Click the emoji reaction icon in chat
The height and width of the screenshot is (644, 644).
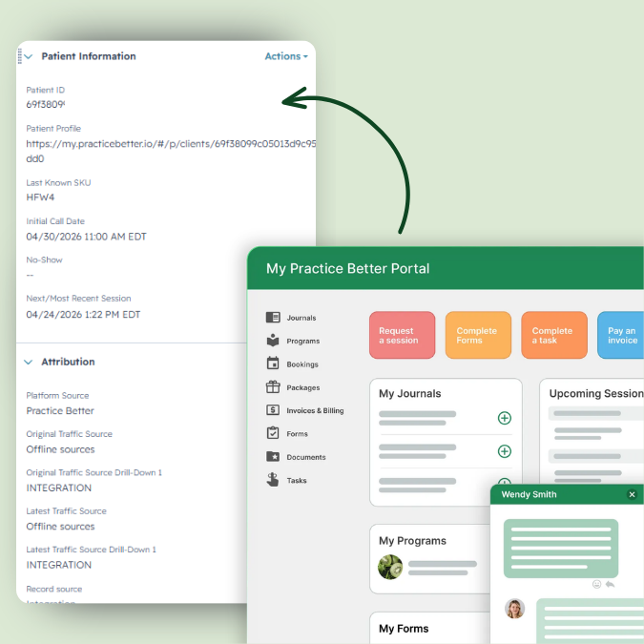[596, 584]
